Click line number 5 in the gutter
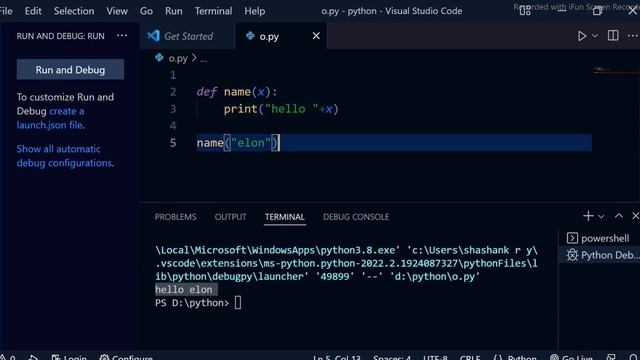Image resolution: width=640 pixels, height=360 pixels. pos(173,143)
